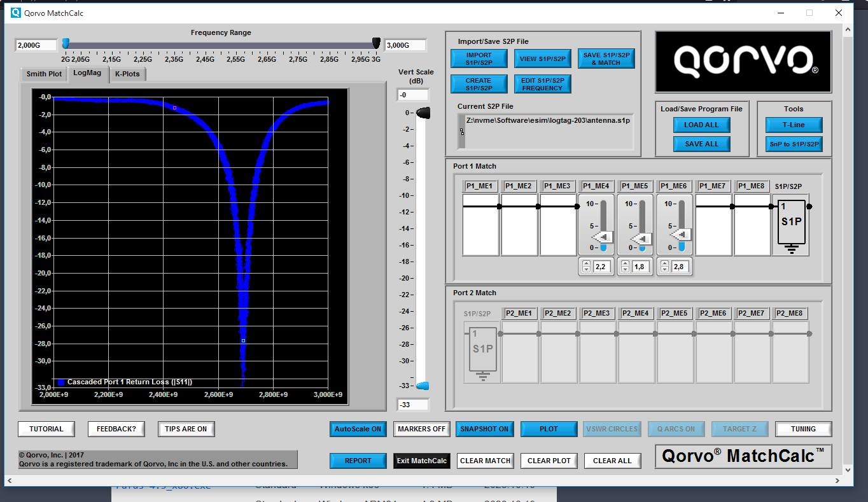Click the REPORT button
This screenshot has width=868, height=502.
click(x=358, y=461)
